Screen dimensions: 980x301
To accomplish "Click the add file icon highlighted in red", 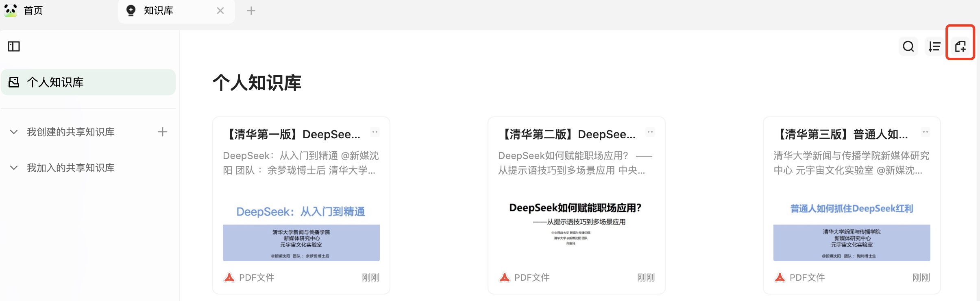I will coord(960,46).
